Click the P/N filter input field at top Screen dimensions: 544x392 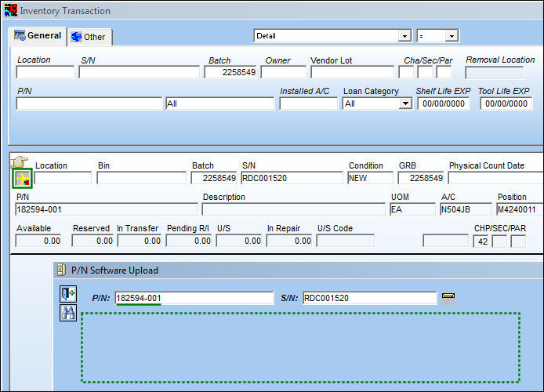click(89, 103)
